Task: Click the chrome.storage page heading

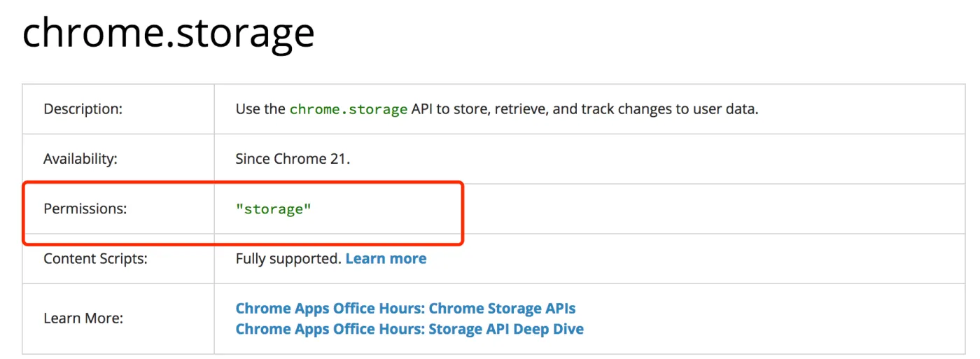Action: pos(168,34)
